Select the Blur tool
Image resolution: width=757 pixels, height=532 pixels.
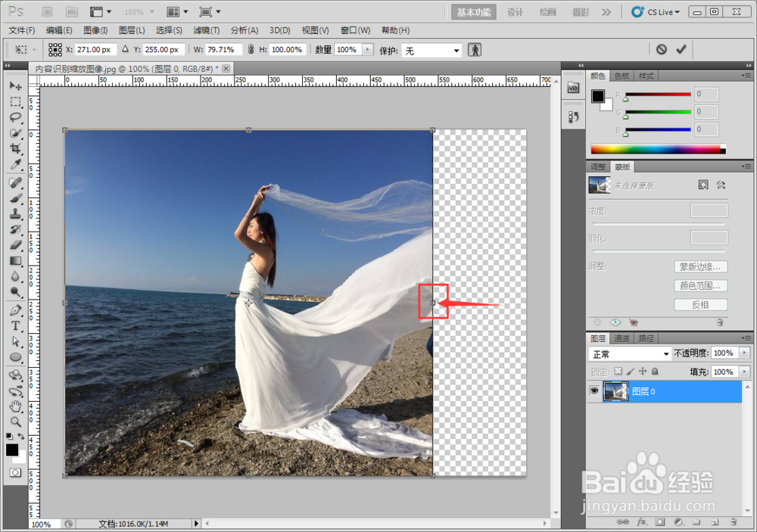[x=15, y=277]
